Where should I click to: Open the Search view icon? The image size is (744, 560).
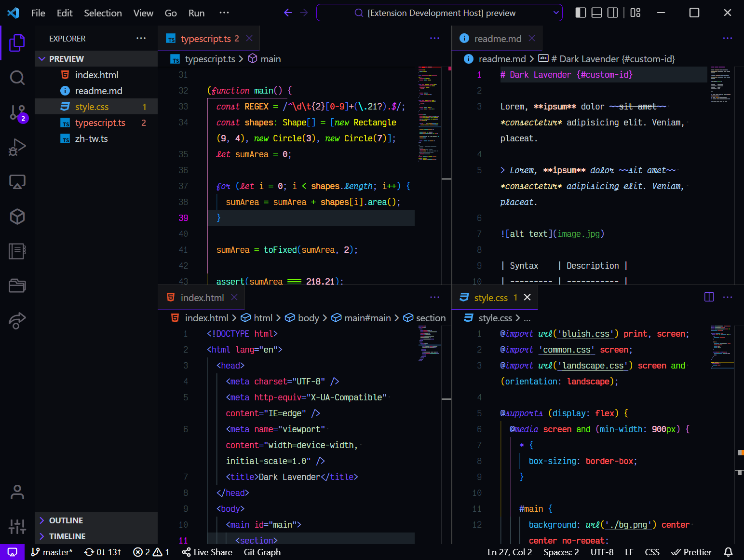click(17, 78)
